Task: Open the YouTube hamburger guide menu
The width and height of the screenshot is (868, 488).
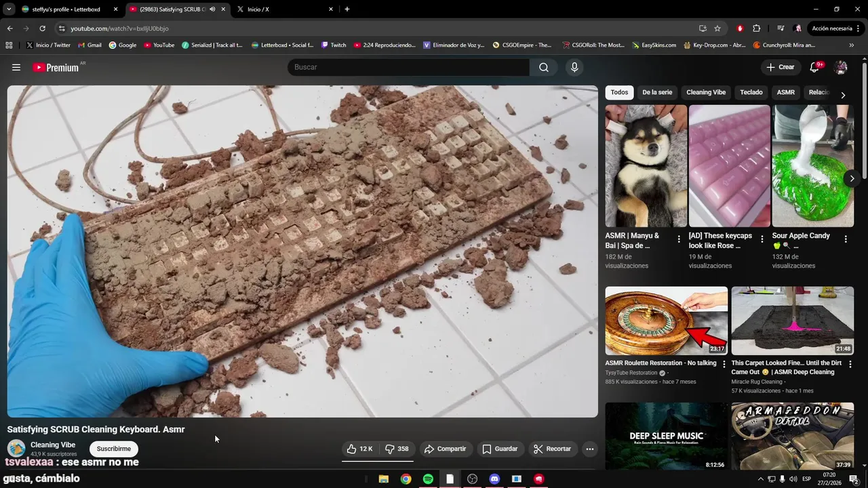Action: click(x=16, y=67)
